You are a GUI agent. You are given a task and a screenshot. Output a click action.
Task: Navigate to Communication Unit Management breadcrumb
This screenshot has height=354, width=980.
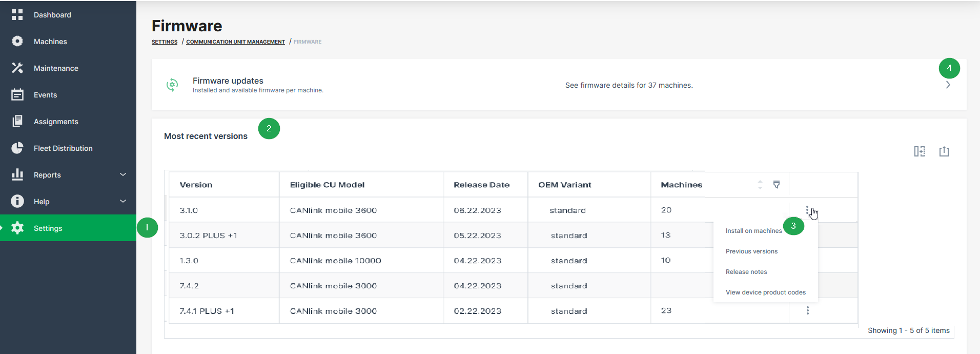pos(235,42)
